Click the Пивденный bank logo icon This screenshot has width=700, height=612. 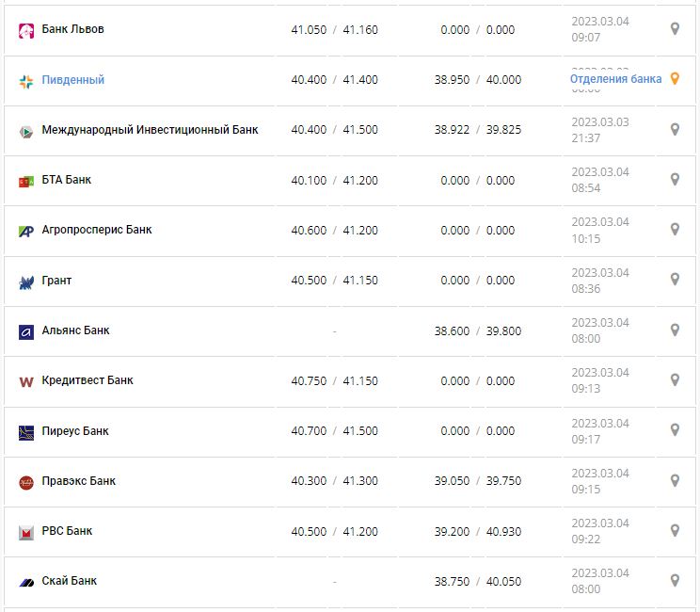tap(26, 81)
